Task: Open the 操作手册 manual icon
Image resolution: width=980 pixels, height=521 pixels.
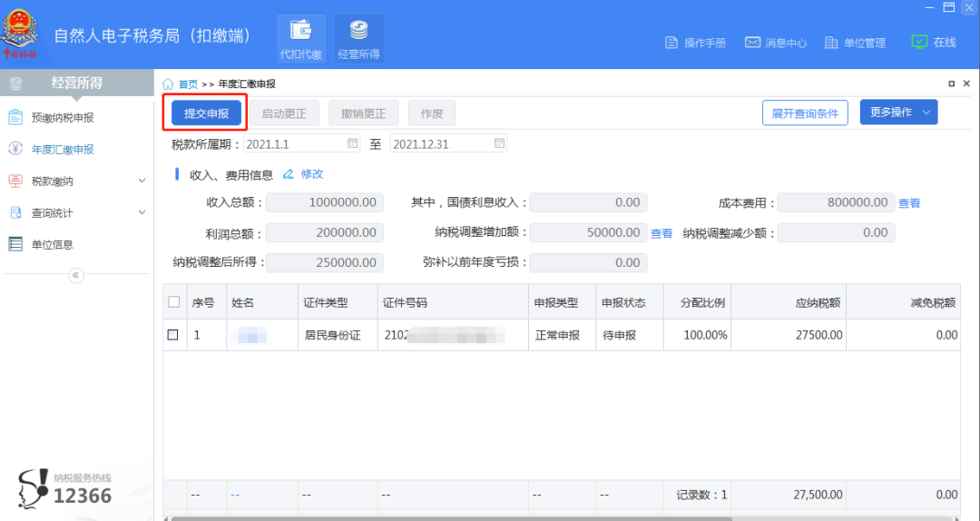Action: [671, 43]
